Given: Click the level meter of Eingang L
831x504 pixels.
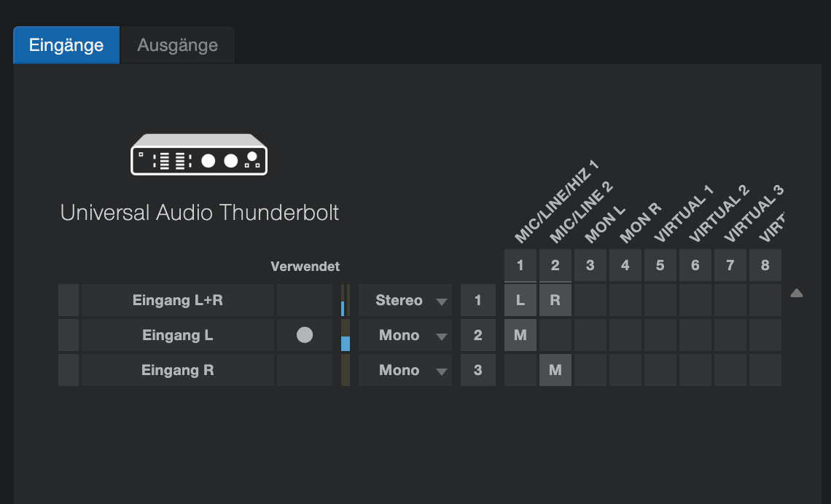Looking at the screenshot, I should [345, 335].
